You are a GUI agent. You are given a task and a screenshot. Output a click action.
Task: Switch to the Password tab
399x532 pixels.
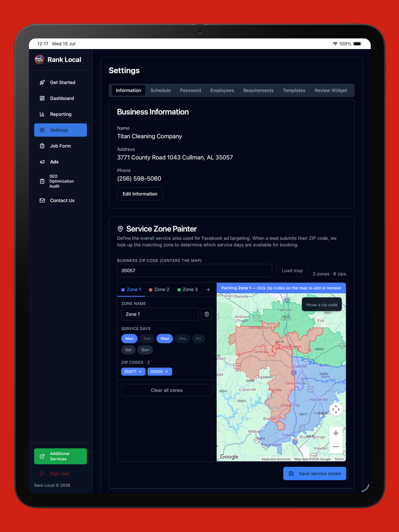click(190, 90)
